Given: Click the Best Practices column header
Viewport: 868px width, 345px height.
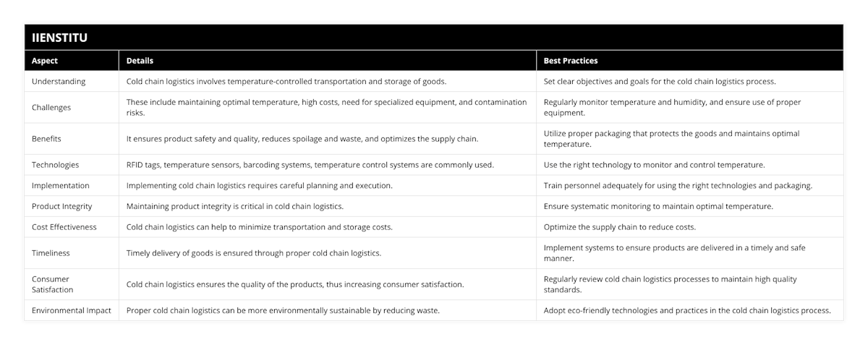Looking at the screenshot, I should 571,61.
